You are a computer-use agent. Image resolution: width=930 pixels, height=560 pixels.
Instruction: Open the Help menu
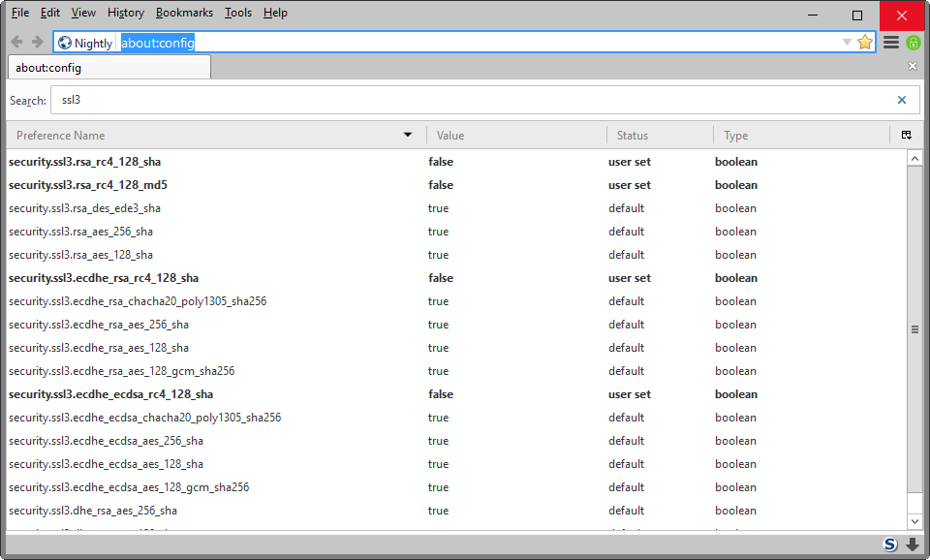pyautogui.click(x=275, y=13)
